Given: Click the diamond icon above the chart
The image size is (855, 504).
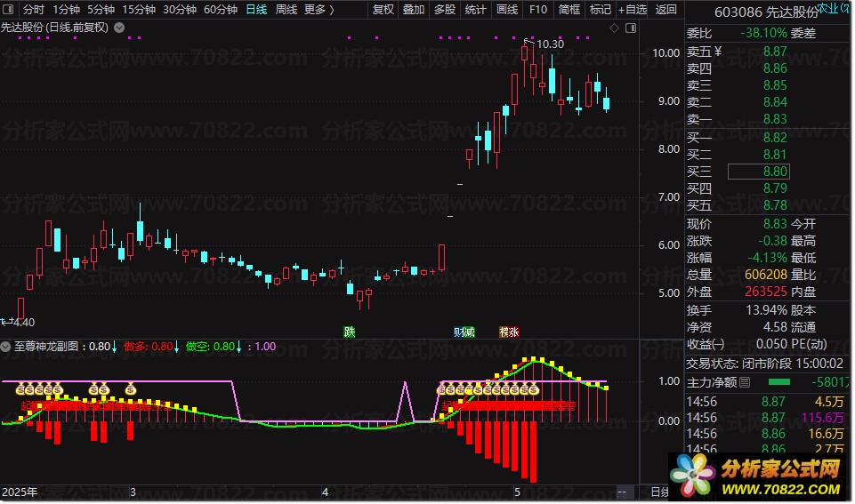Looking at the screenshot, I should (x=614, y=28).
